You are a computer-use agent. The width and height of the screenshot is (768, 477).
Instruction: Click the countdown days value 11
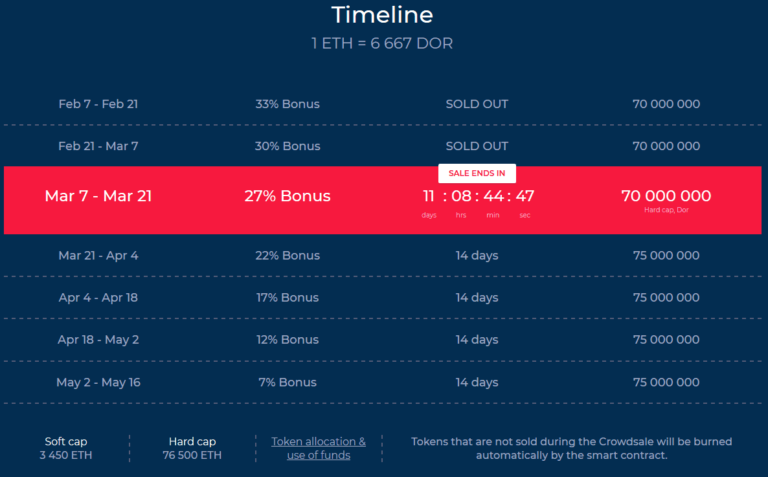[x=428, y=196]
